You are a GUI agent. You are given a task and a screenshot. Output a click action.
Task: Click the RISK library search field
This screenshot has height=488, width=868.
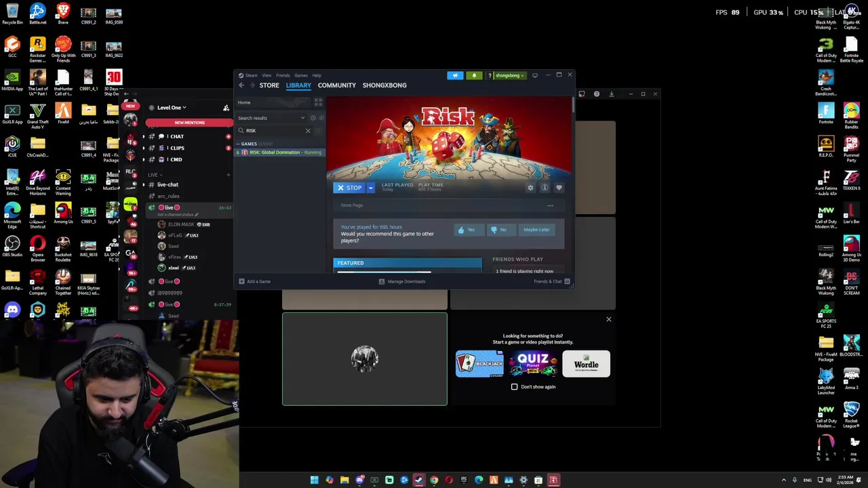(274, 131)
